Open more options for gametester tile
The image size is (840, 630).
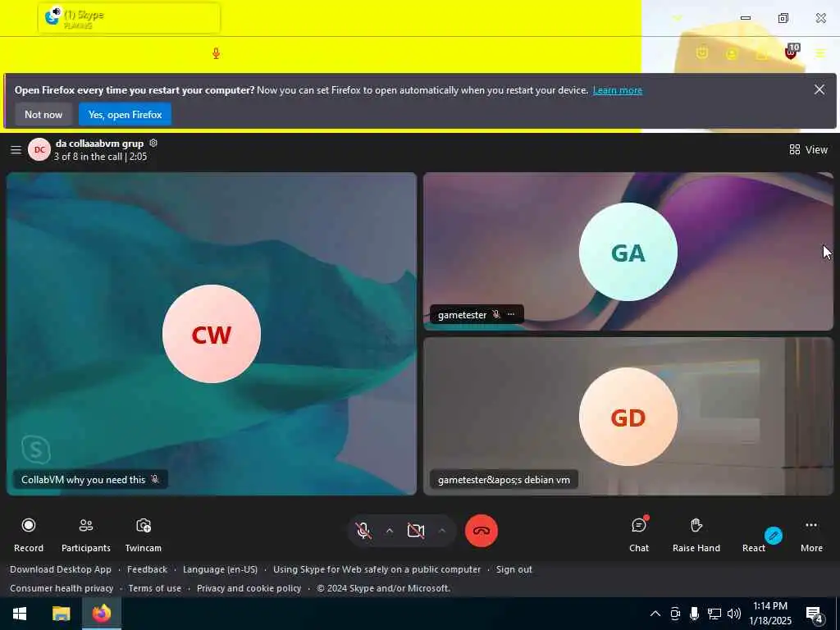coord(511,314)
